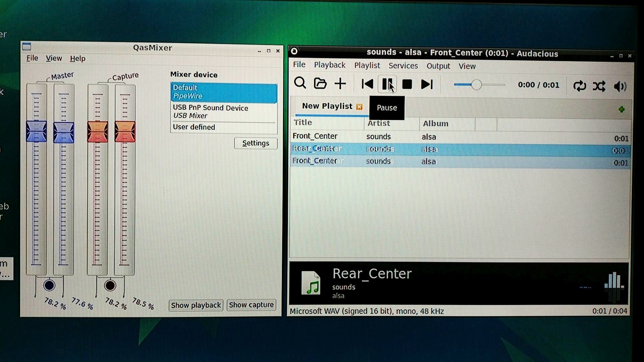
Task: Open the volume speaker control
Action: click(620, 86)
